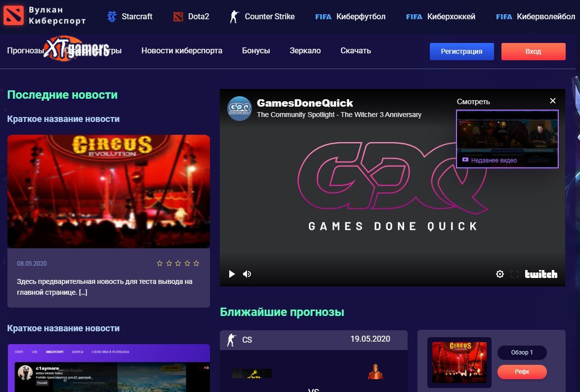
Task: Rate the news with the third star
Action: click(178, 263)
